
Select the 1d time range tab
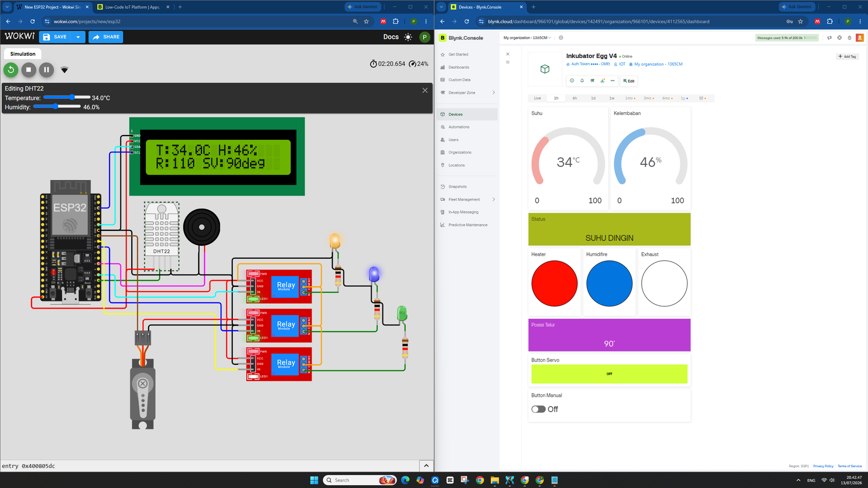pyautogui.click(x=593, y=98)
